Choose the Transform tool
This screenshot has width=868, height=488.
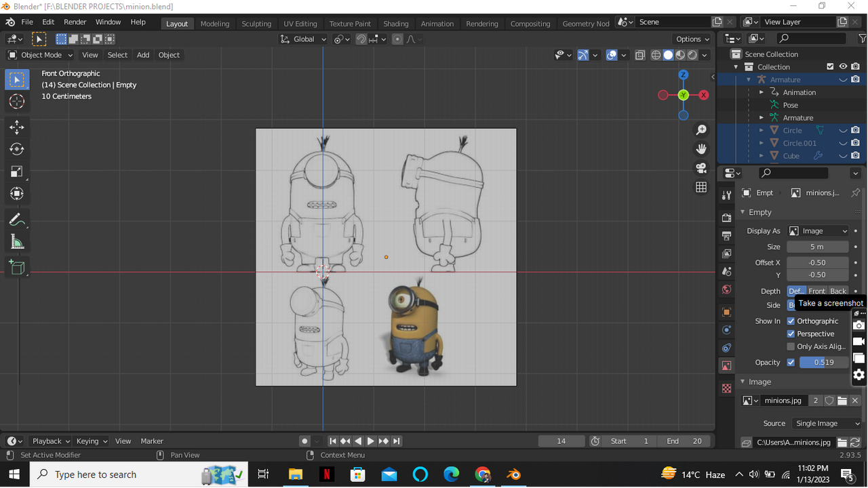17,194
